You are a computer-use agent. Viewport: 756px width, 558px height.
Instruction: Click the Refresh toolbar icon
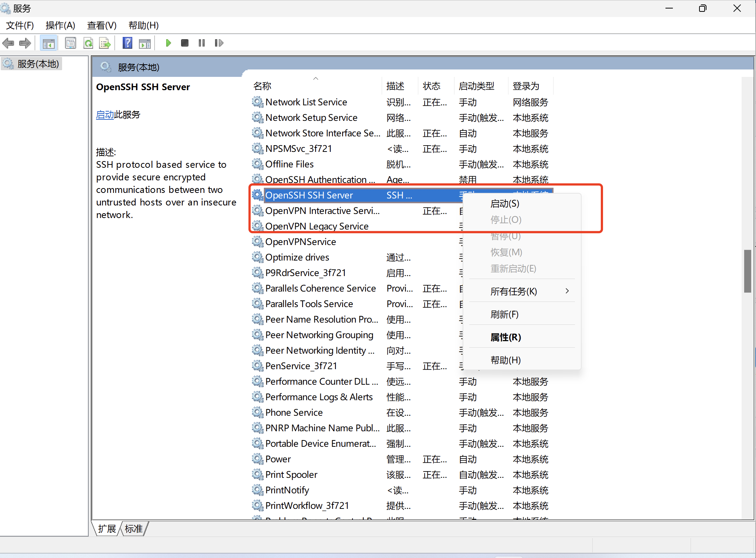point(88,43)
